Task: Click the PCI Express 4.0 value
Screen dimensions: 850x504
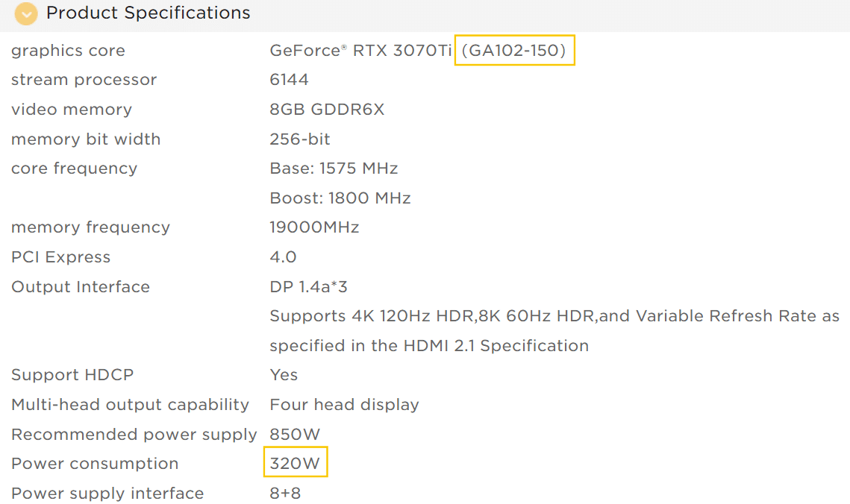Action: (x=283, y=257)
